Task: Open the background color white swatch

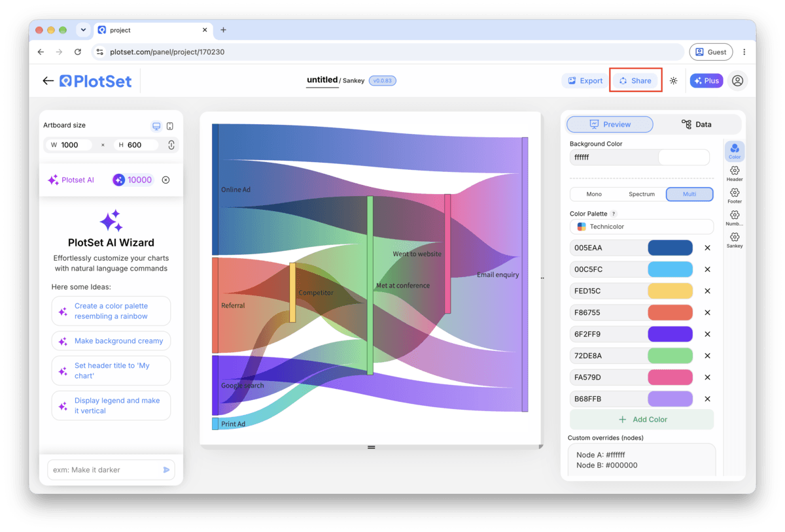Action: click(684, 158)
